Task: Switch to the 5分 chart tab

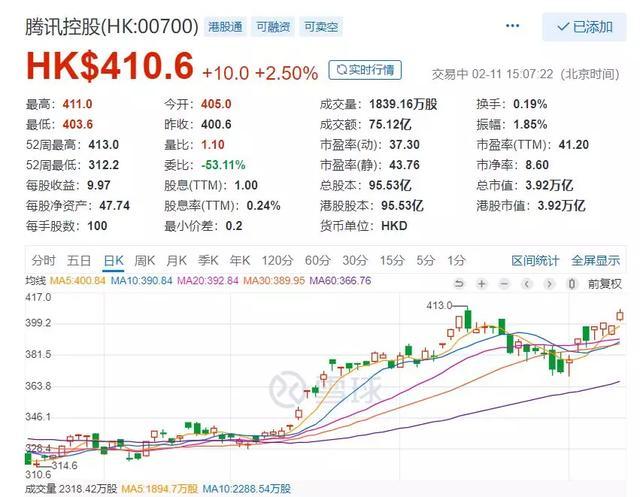Action: click(x=426, y=260)
